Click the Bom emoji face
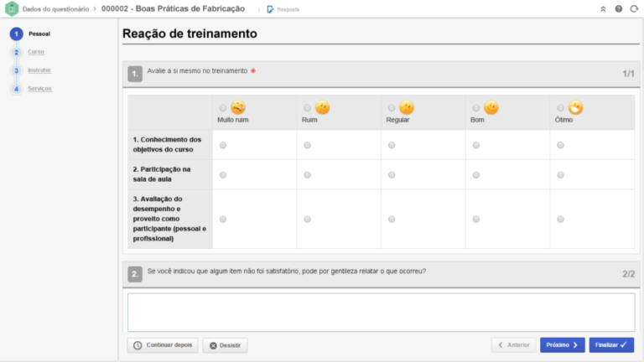The image size is (644, 362). 491,107
